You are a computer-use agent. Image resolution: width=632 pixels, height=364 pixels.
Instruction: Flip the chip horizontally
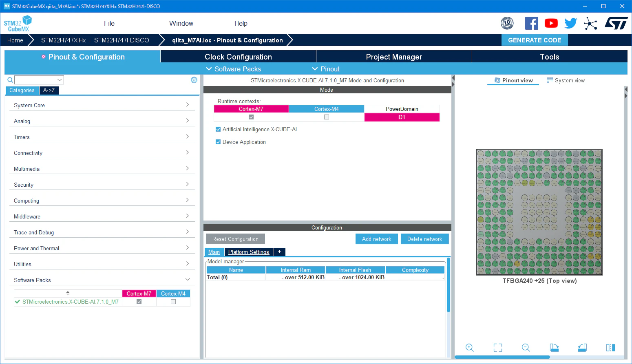tap(610, 348)
